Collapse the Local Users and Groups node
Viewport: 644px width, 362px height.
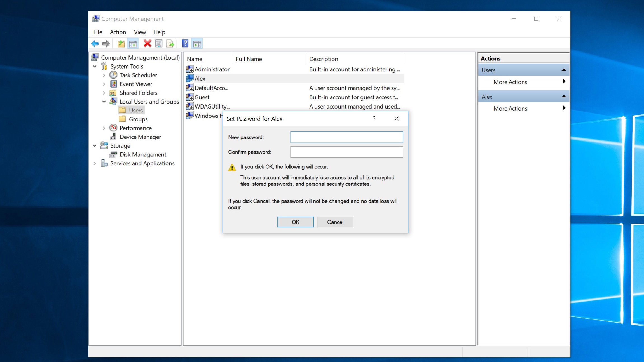tap(104, 102)
